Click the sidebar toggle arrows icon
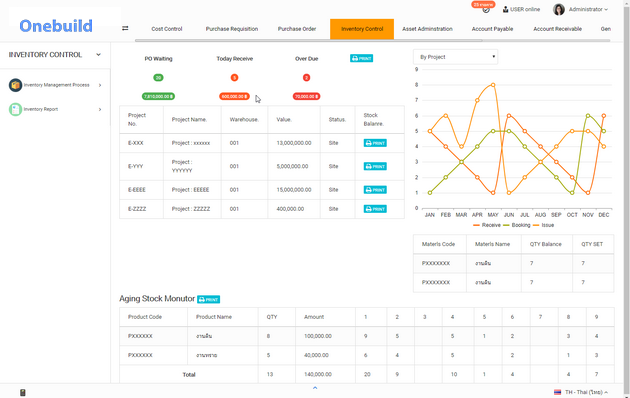The image size is (630, 398). [125, 28]
